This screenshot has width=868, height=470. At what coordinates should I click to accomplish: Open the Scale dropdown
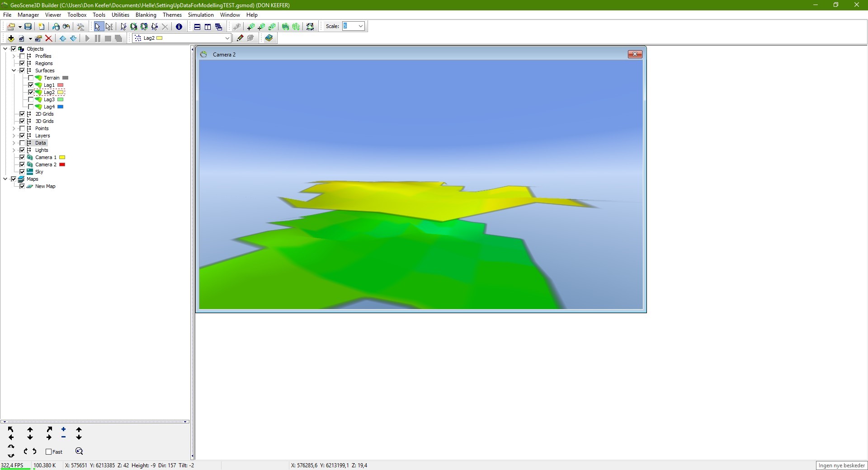(x=360, y=26)
